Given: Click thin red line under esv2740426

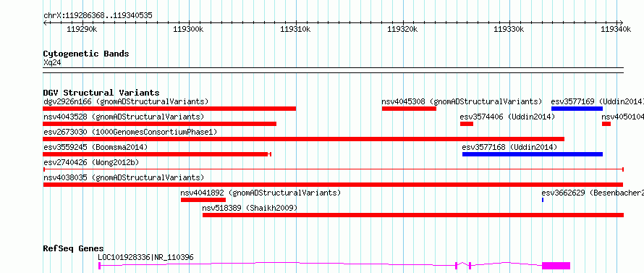Looking at the screenshot, I should (334, 169).
